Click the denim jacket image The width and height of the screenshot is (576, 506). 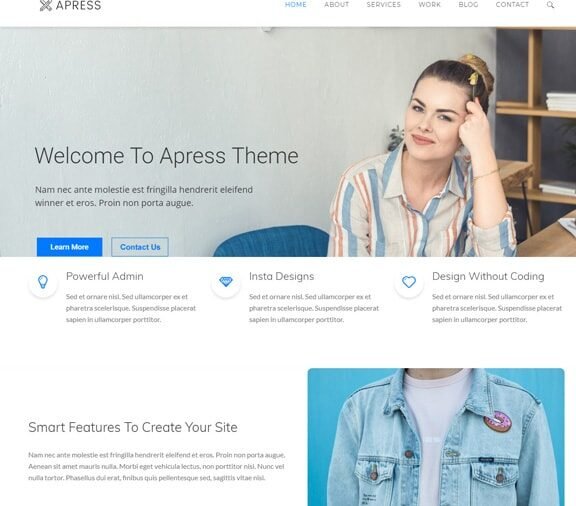(436, 437)
